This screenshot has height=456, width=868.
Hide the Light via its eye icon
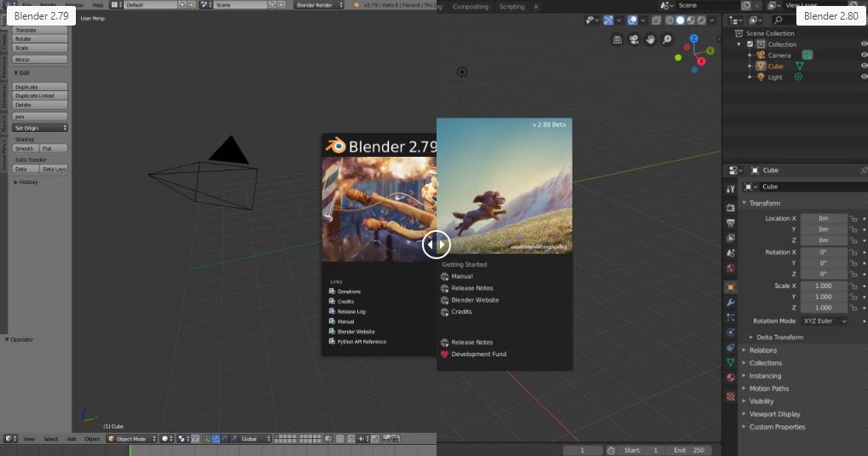point(864,77)
